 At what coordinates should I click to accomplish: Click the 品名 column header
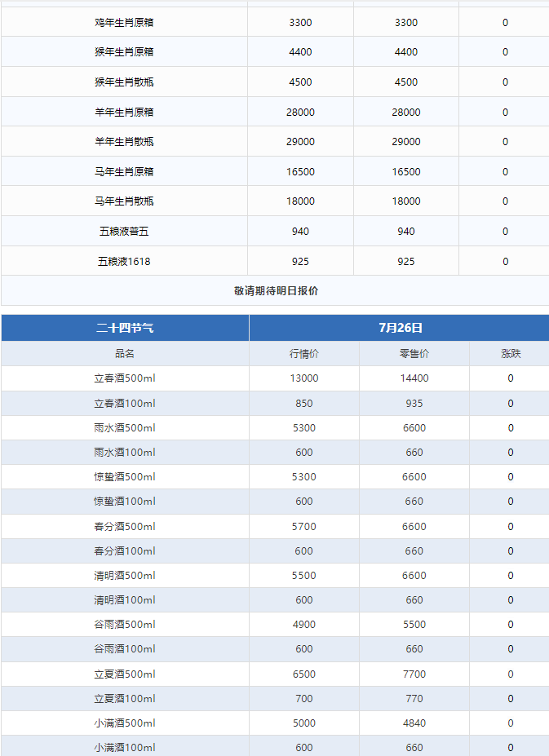point(125,353)
